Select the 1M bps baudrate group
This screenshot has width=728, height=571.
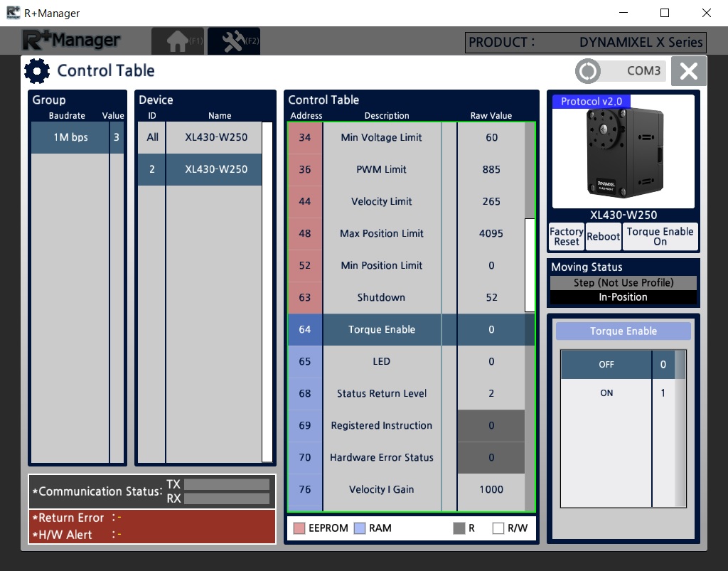coord(77,137)
